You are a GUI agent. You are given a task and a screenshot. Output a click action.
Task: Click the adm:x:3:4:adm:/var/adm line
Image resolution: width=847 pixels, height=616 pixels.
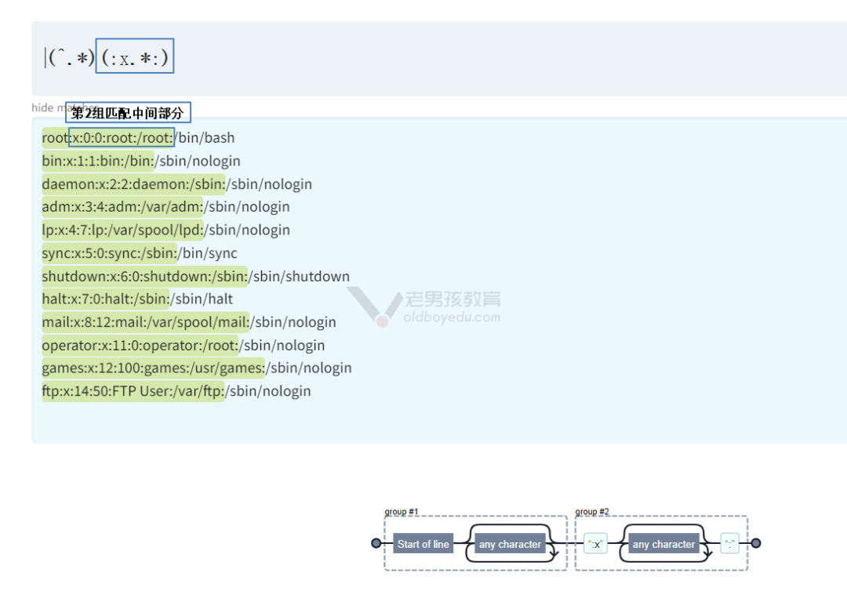click(x=165, y=207)
